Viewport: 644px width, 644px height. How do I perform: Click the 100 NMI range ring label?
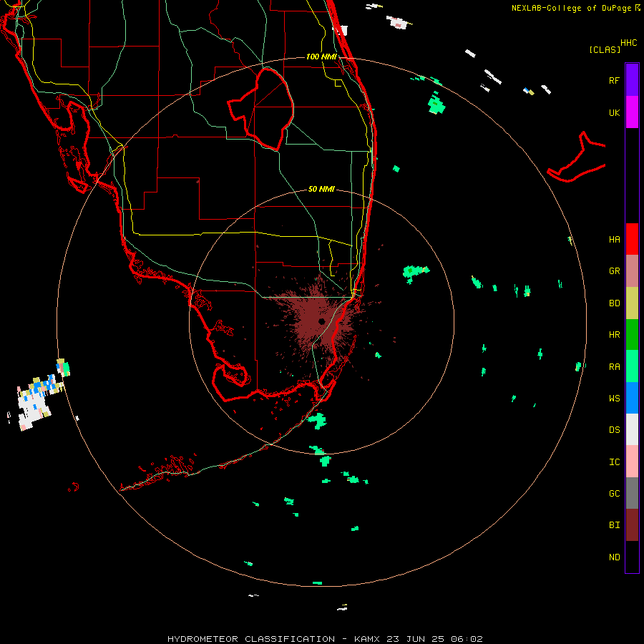point(321,57)
